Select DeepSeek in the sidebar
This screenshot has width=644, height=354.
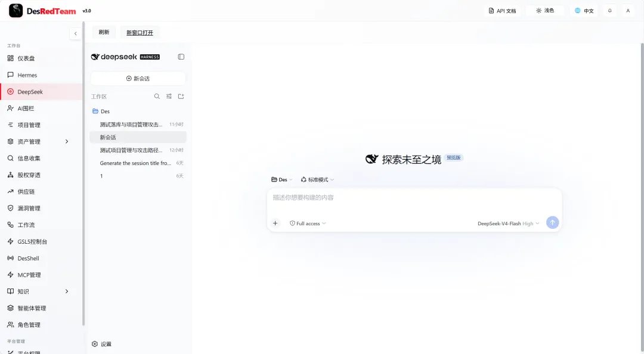pos(41,92)
